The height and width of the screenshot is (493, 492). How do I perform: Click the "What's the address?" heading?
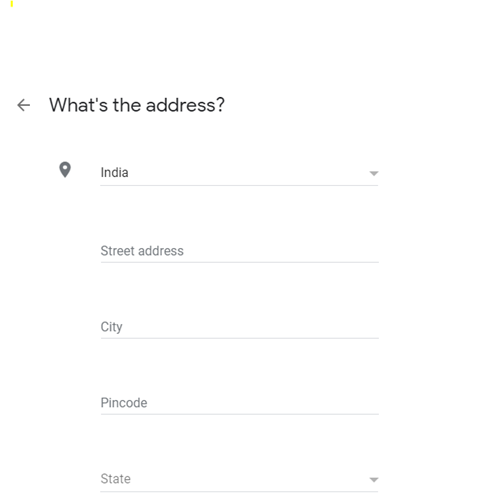tap(137, 105)
